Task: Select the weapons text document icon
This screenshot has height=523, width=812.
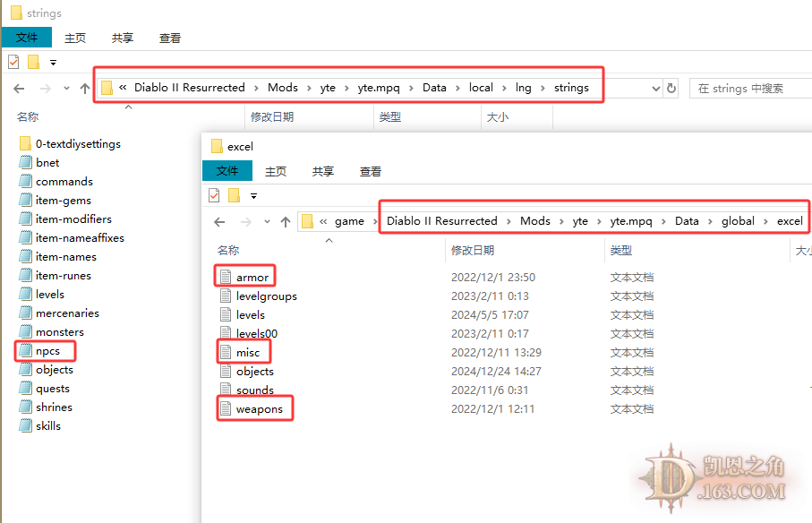Action: pyautogui.click(x=226, y=408)
